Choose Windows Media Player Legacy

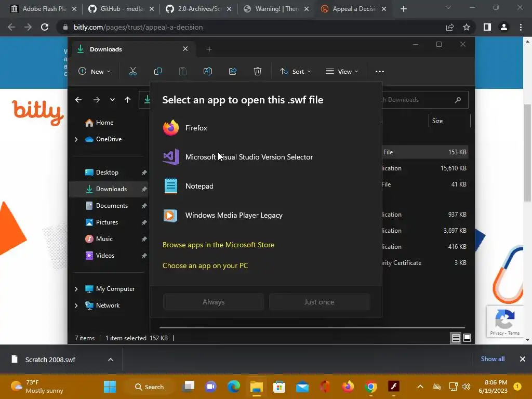pyautogui.click(x=266, y=215)
